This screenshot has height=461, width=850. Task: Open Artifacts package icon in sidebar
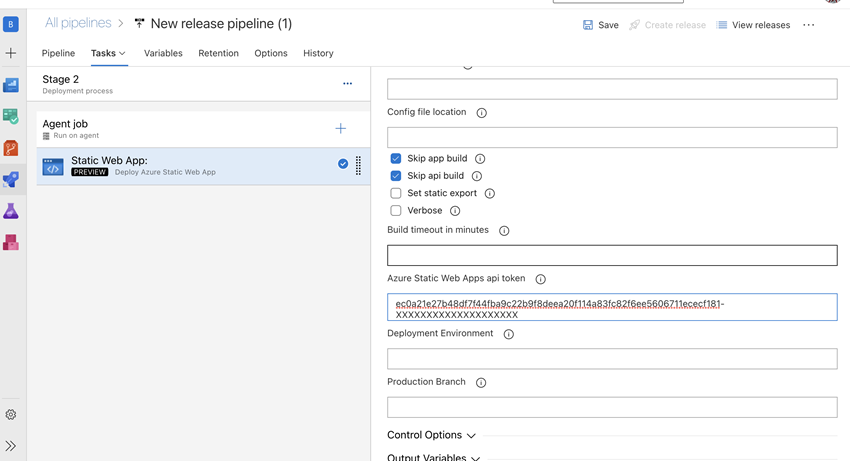[11, 242]
